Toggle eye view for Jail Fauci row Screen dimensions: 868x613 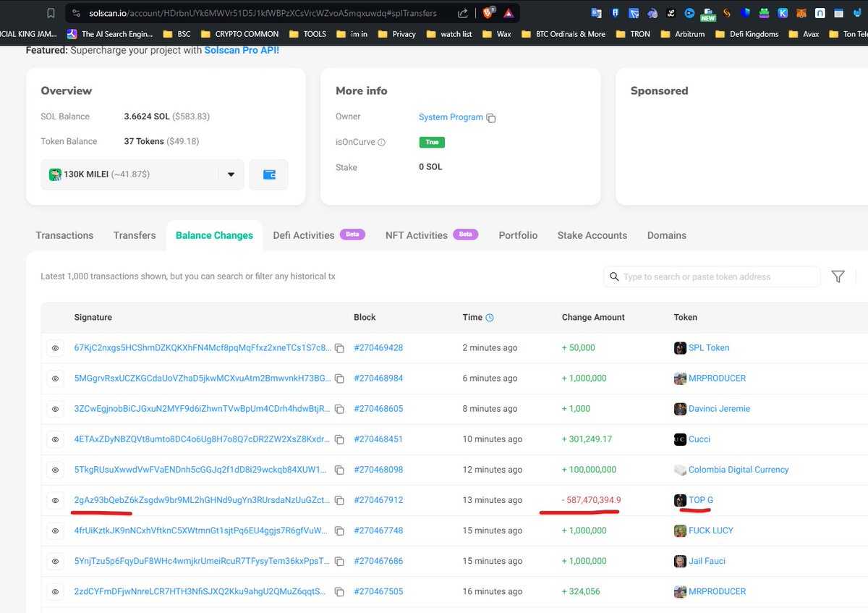(55, 561)
